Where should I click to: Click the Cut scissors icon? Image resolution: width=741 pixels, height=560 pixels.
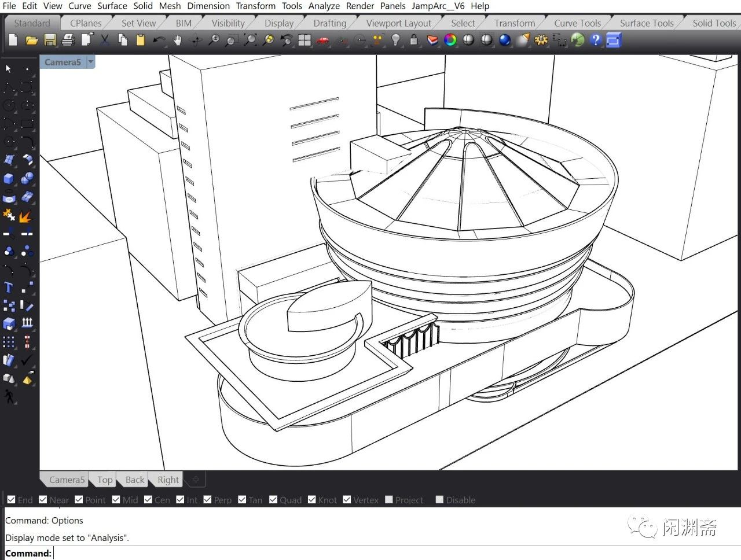coord(105,40)
